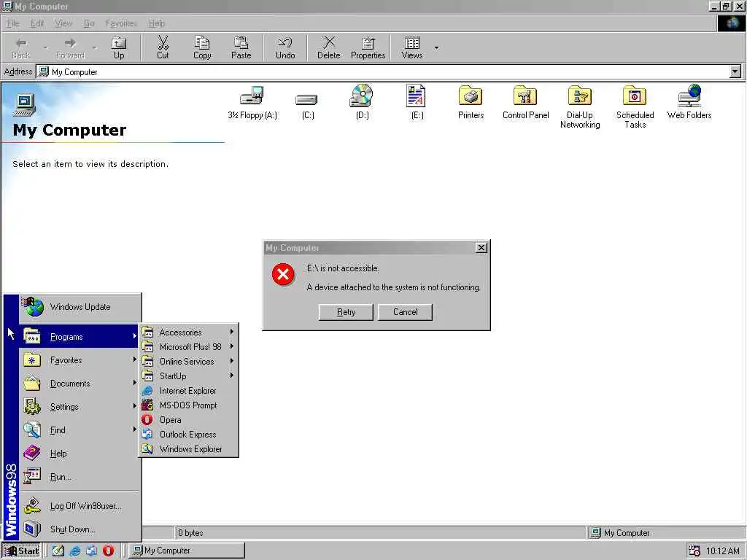Close the My Computer error dialog
Image resolution: width=747 pixels, height=560 pixels.
(x=481, y=248)
